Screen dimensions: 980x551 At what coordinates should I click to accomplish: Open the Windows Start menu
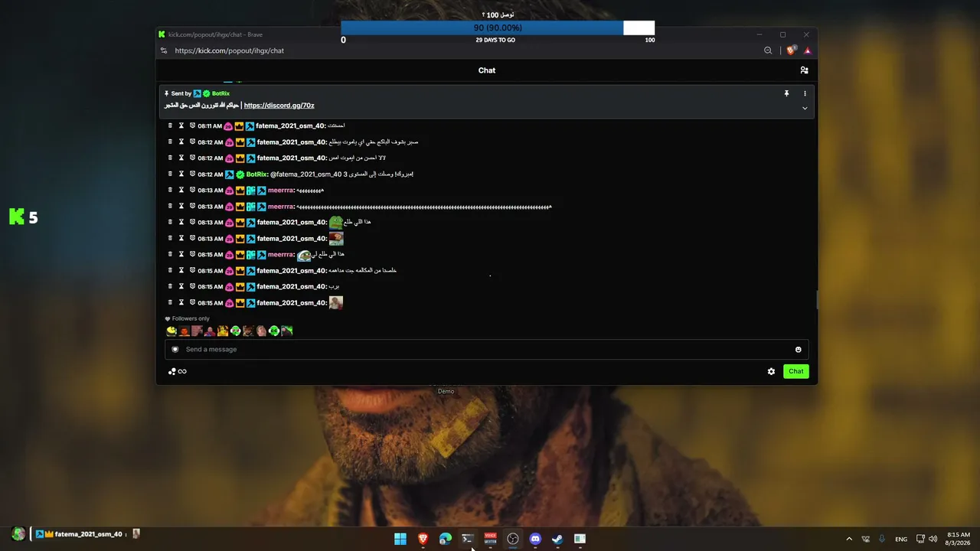400,539
